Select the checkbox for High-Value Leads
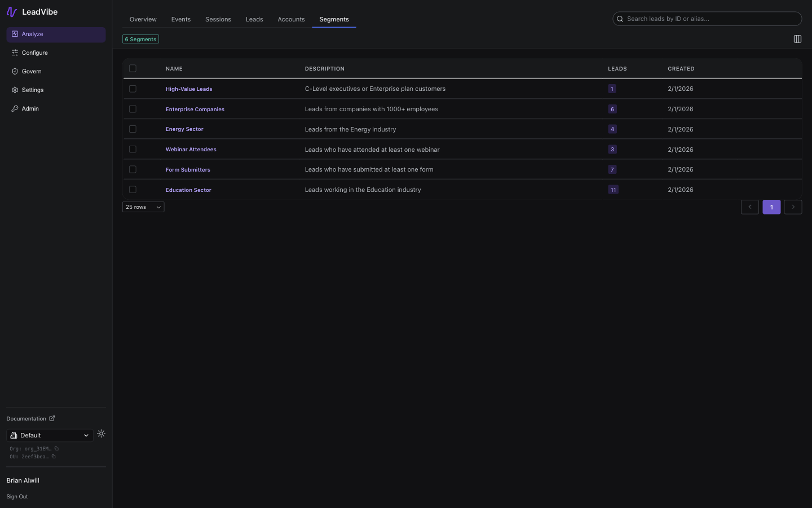Image resolution: width=812 pixels, height=508 pixels. [133, 89]
